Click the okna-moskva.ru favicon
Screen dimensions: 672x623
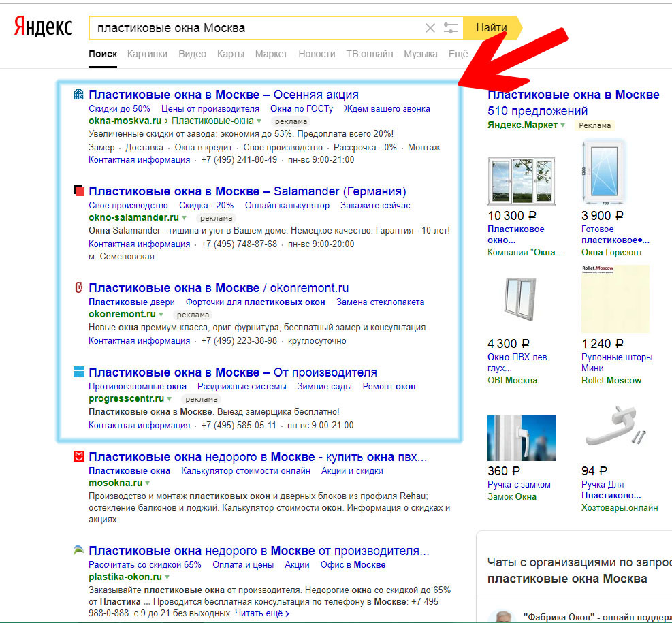point(78,94)
